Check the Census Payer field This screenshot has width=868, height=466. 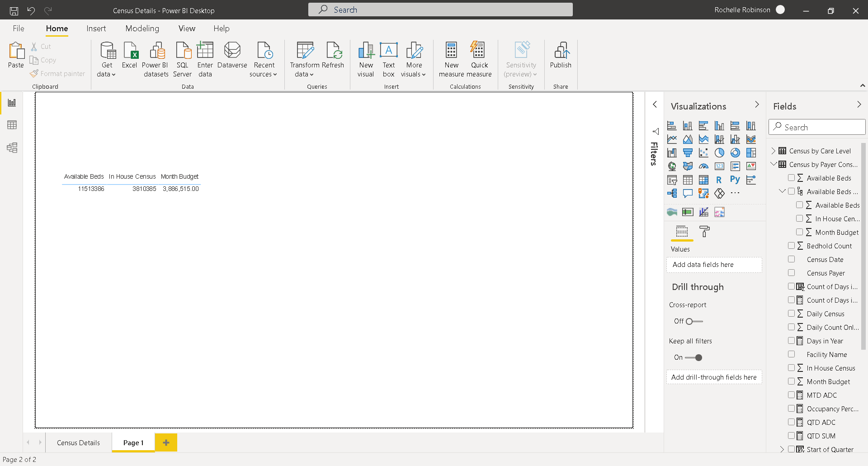(x=791, y=273)
